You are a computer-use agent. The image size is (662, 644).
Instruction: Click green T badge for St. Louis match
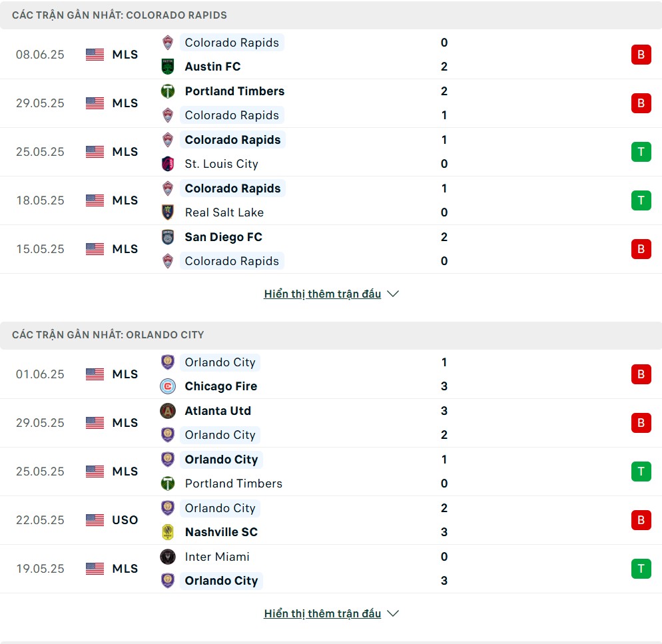641,152
